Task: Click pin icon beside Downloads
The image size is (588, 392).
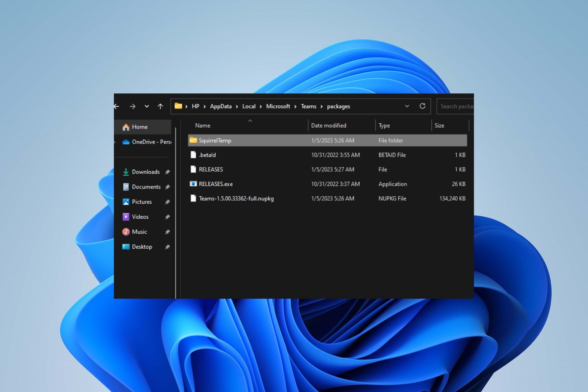Action: click(167, 172)
